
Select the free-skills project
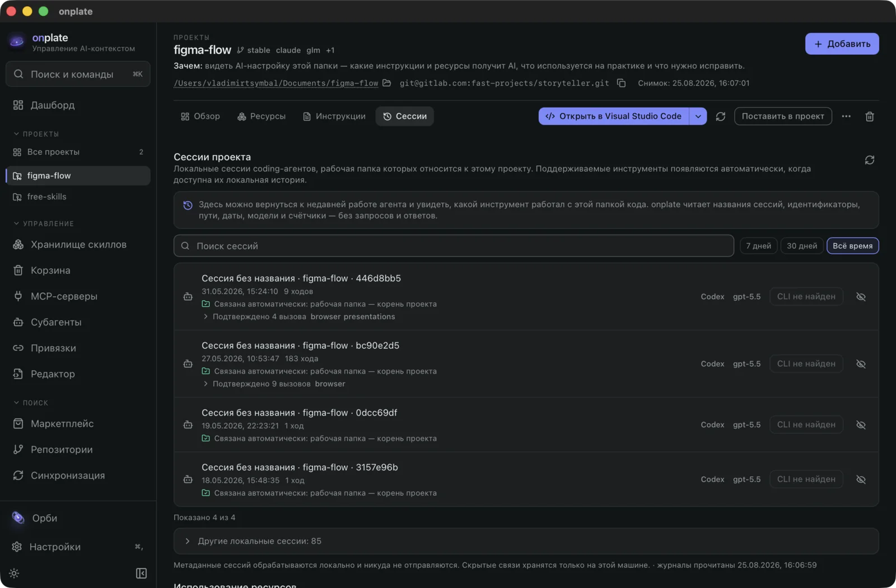tap(78, 197)
